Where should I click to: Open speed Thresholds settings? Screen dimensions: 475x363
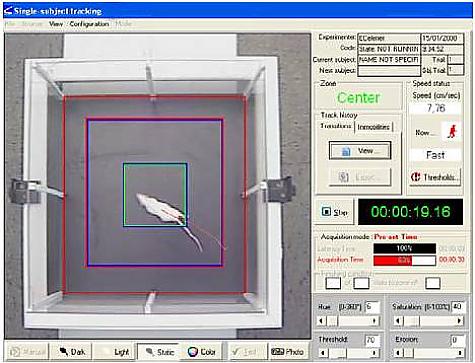[x=435, y=177]
